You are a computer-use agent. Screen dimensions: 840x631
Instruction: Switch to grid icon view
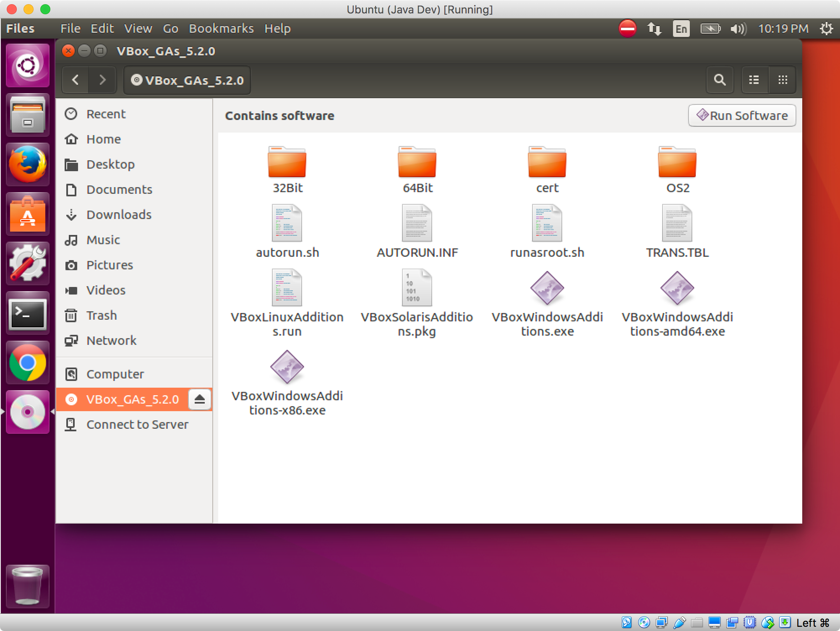[783, 80]
